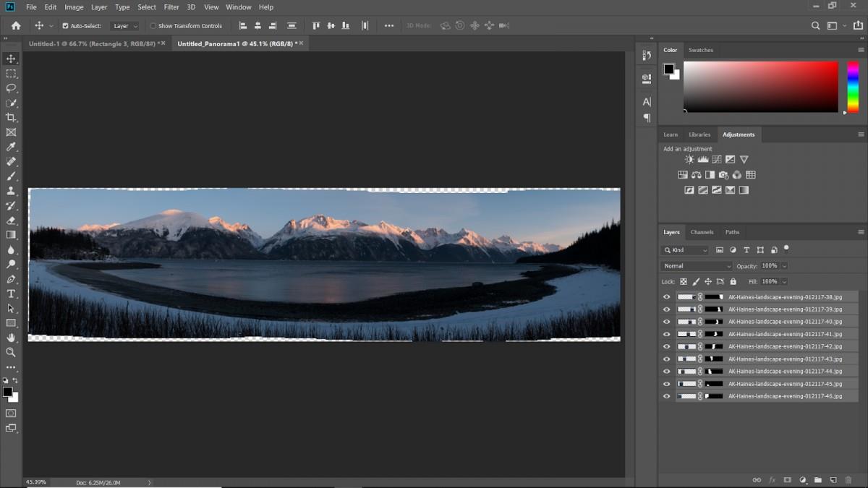The width and height of the screenshot is (868, 488).
Task: Hide layer AK-Haines-landscape-evening-012117-38.jpg
Action: [667, 297]
